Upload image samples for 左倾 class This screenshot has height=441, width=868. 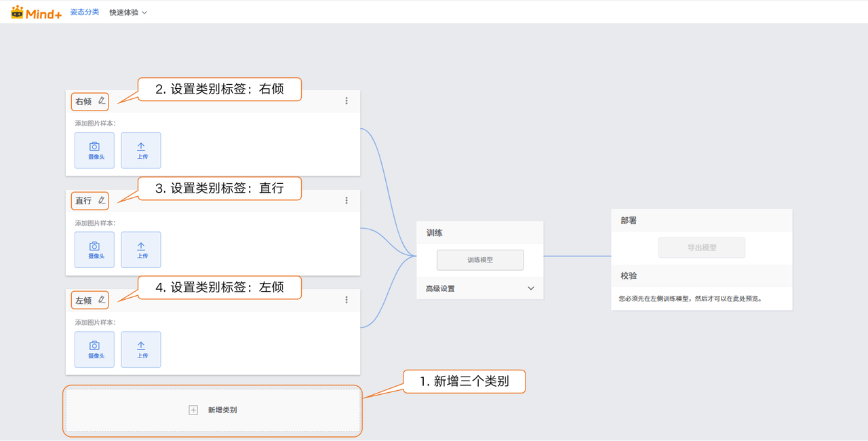click(x=141, y=349)
